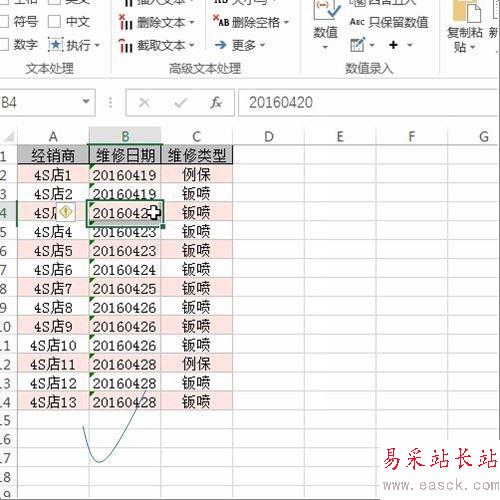Click the fill handle of cell B4
This screenshot has width=500, height=500.
click(163, 227)
